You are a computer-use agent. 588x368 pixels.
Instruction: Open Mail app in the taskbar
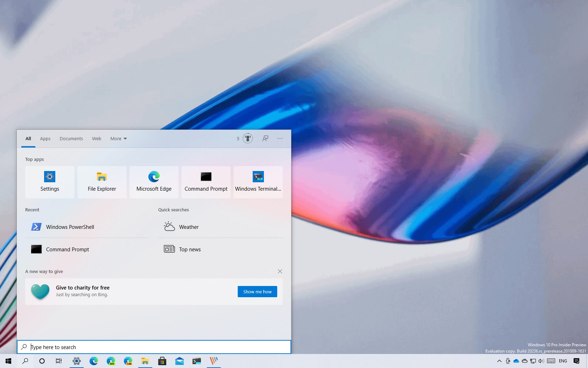pyautogui.click(x=180, y=361)
